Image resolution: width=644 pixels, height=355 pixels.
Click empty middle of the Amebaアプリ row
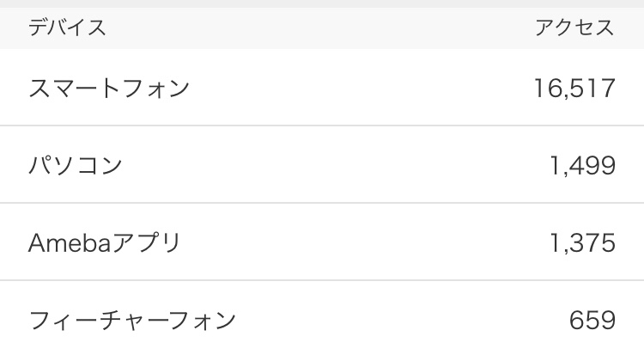(x=343, y=243)
